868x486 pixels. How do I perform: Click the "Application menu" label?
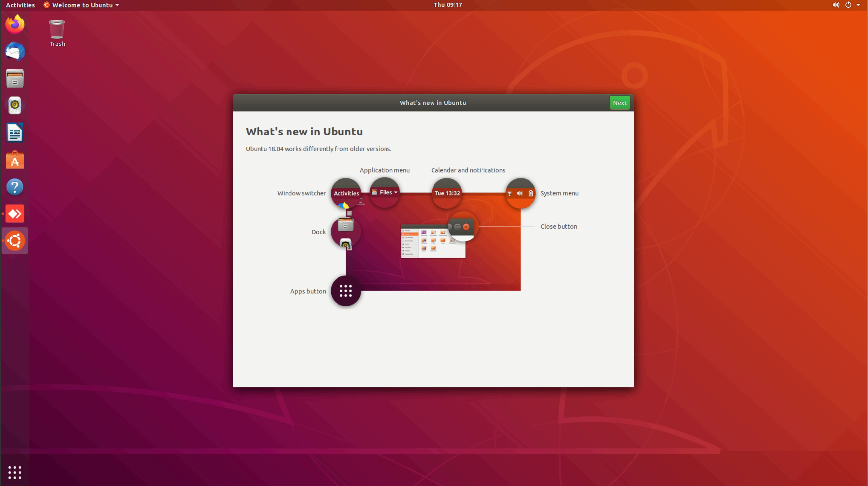pyautogui.click(x=385, y=170)
